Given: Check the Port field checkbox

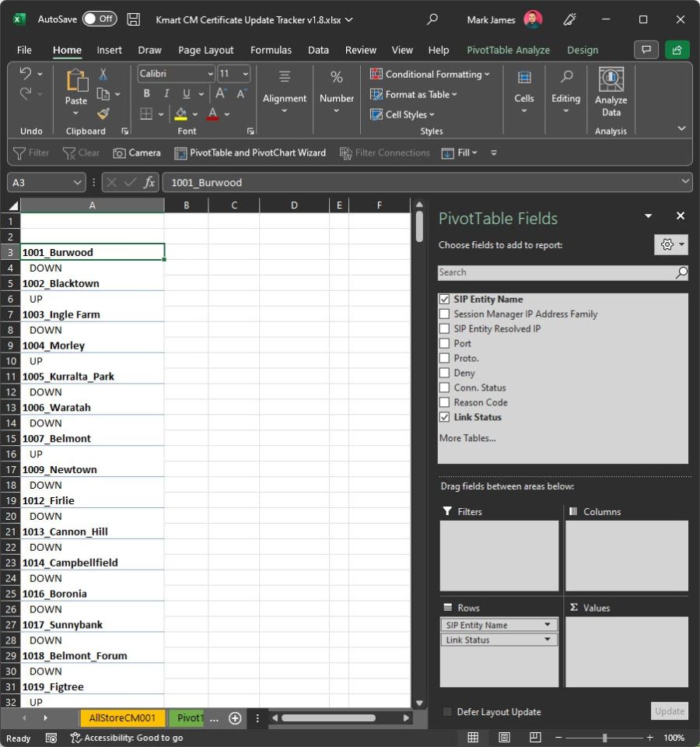Looking at the screenshot, I should [x=444, y=343].
